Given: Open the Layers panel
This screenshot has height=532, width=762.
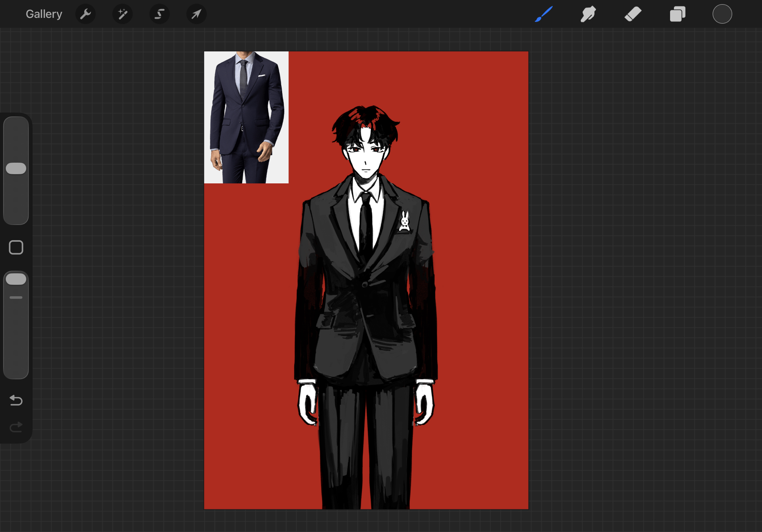Looking at the screenshot, I should (x=677, y=14).
